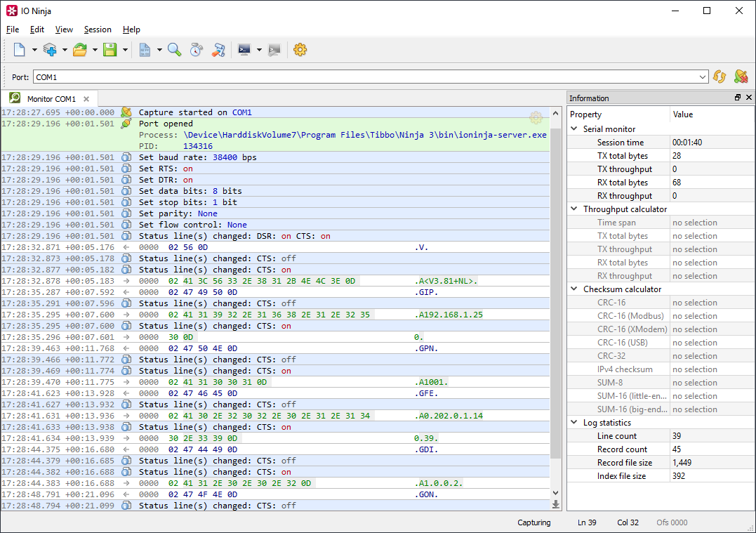Click the New Session icon
Viewport: 756px width, 533px height.
[19, 50]
